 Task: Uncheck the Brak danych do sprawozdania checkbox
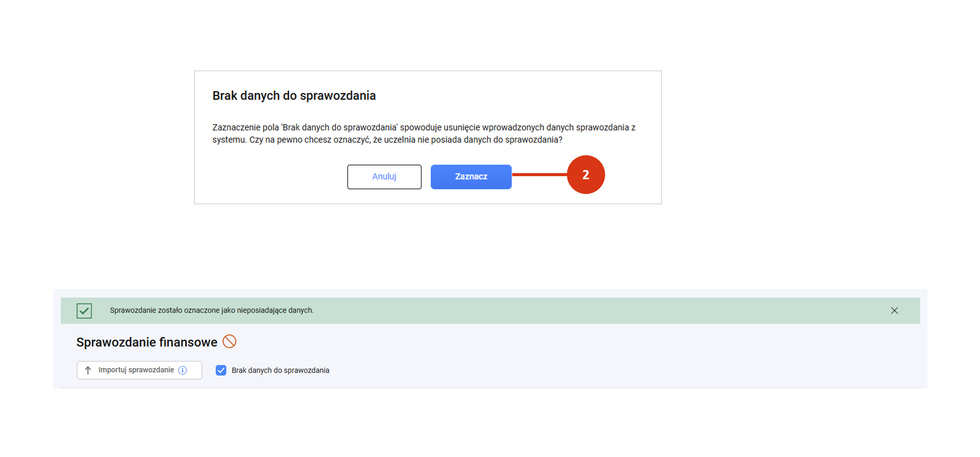click(221, 370)
